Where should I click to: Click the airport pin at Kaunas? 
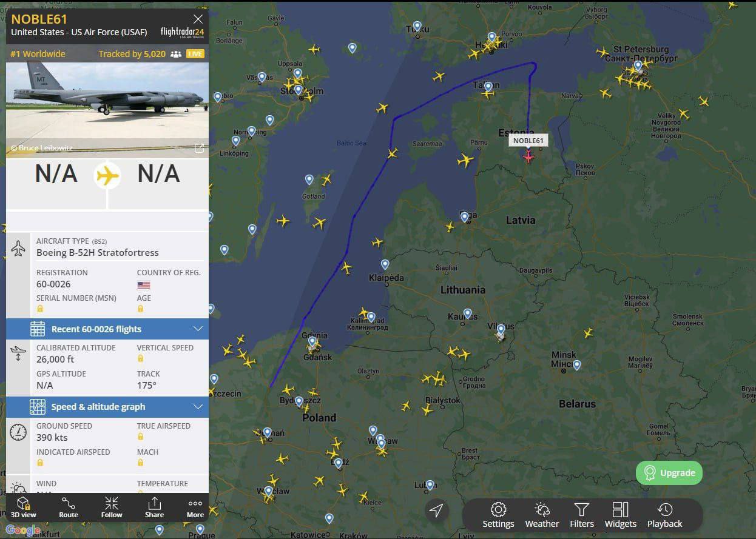click(467, 314)
